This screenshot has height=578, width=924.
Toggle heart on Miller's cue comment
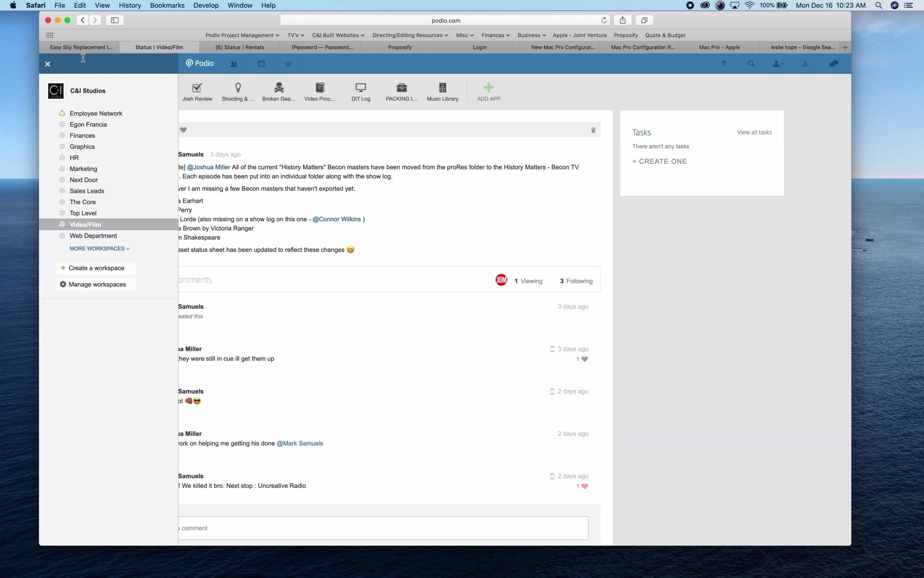pos(585,359)
